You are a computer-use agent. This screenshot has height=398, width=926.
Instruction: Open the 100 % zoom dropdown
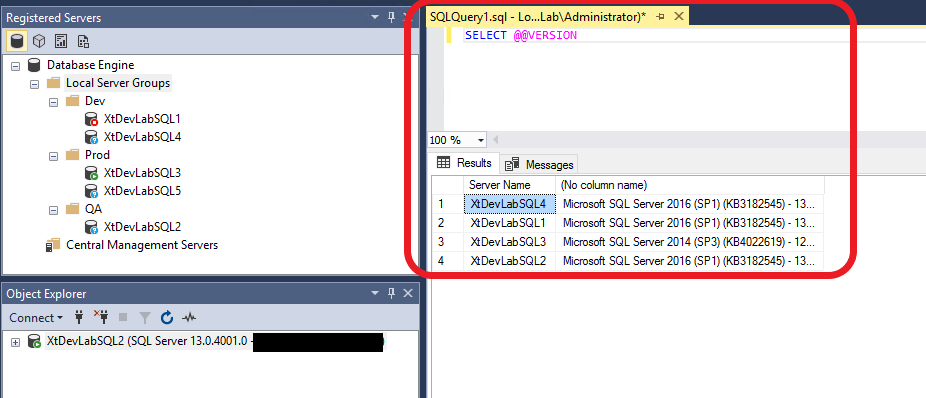(481, 141)
